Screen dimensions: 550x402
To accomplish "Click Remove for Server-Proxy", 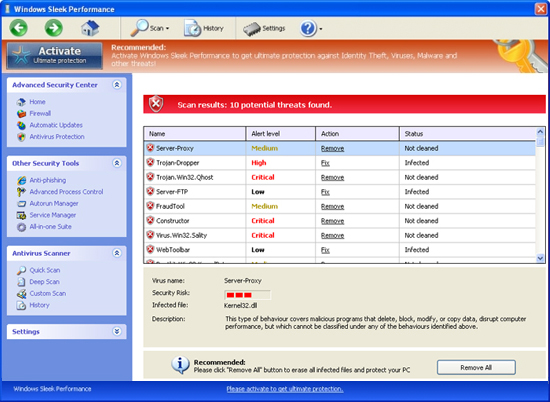I will [333, 149].
